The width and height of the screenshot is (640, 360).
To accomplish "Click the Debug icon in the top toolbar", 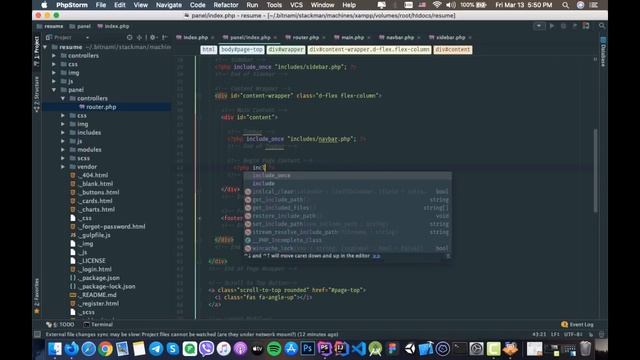I will (x=563, y=26).
